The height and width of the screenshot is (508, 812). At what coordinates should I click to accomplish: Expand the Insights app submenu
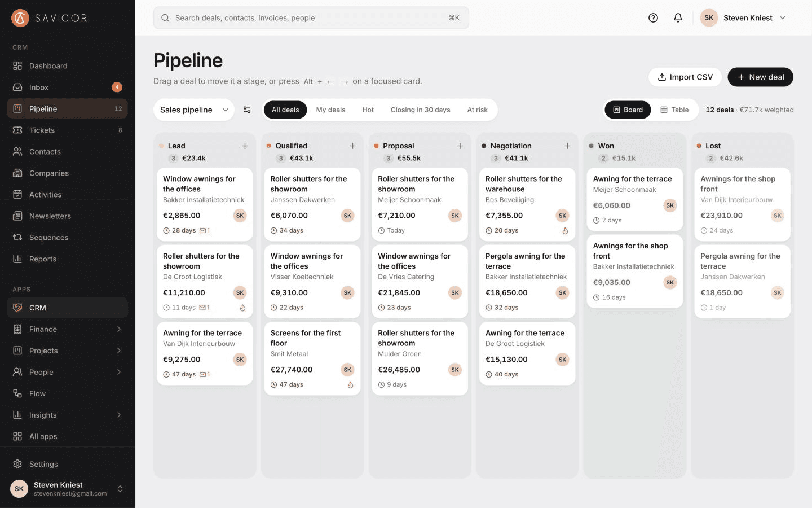click(x=119, y=415)
